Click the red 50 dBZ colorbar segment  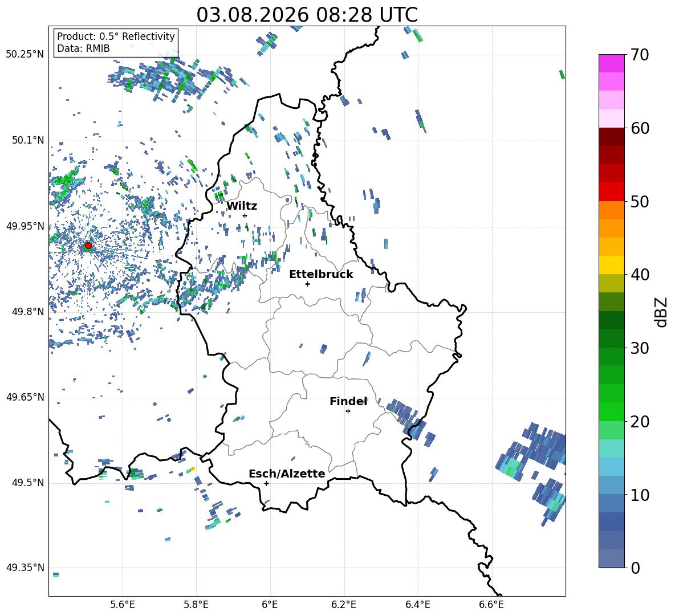pyautogui.click(x=611, y=192)
